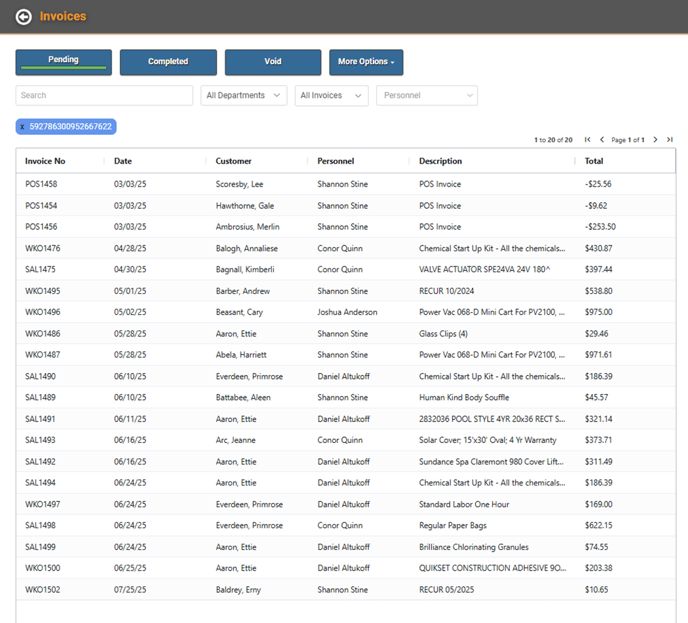Open the All Invoices dropdown
Screen dimensions: 688x623
coord(331,95)
